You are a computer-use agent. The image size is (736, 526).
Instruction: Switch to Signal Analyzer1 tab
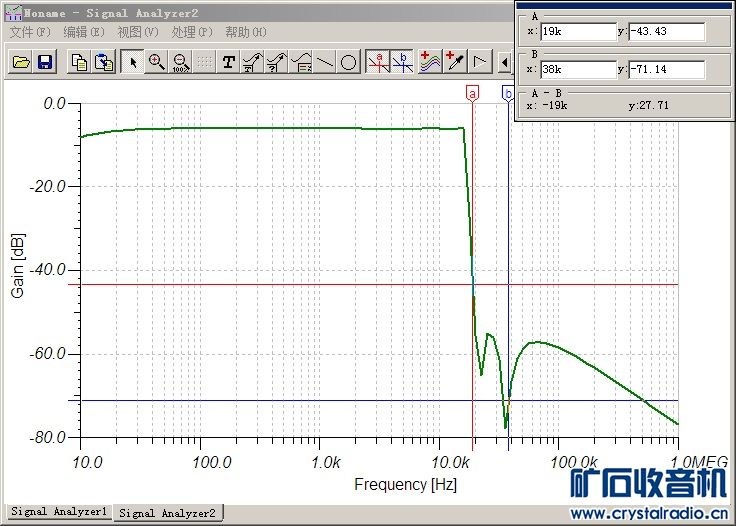coord(59,511)
